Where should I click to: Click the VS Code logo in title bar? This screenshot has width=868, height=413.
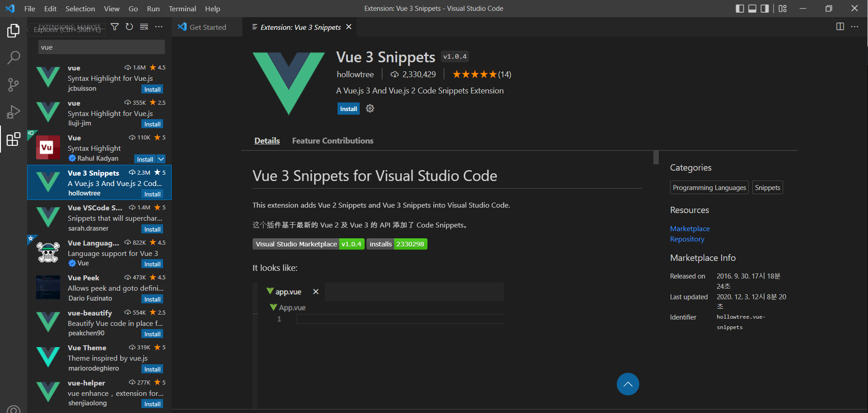[x=10, y=9]
